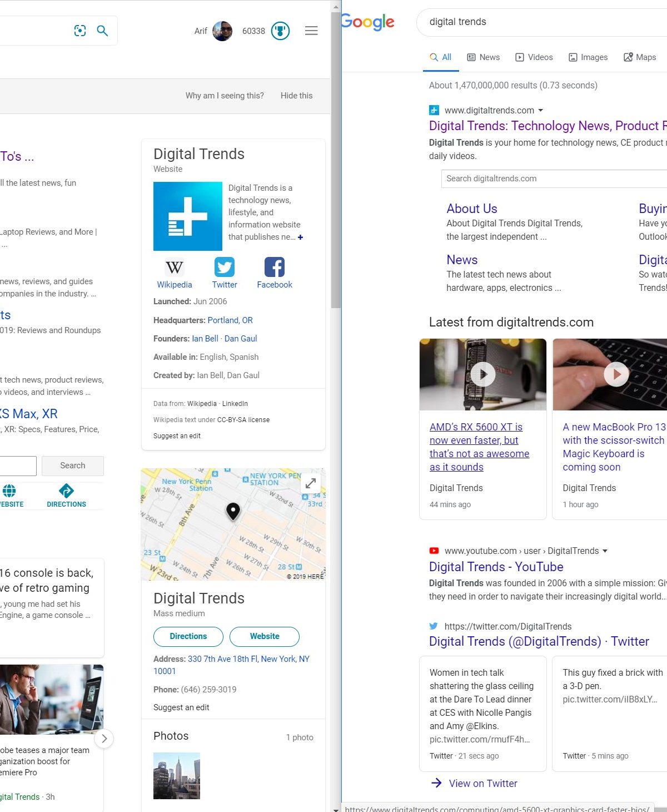Screen dimensions: 667x812
Task: Select the All tab in Google
Action: (441, 57)
